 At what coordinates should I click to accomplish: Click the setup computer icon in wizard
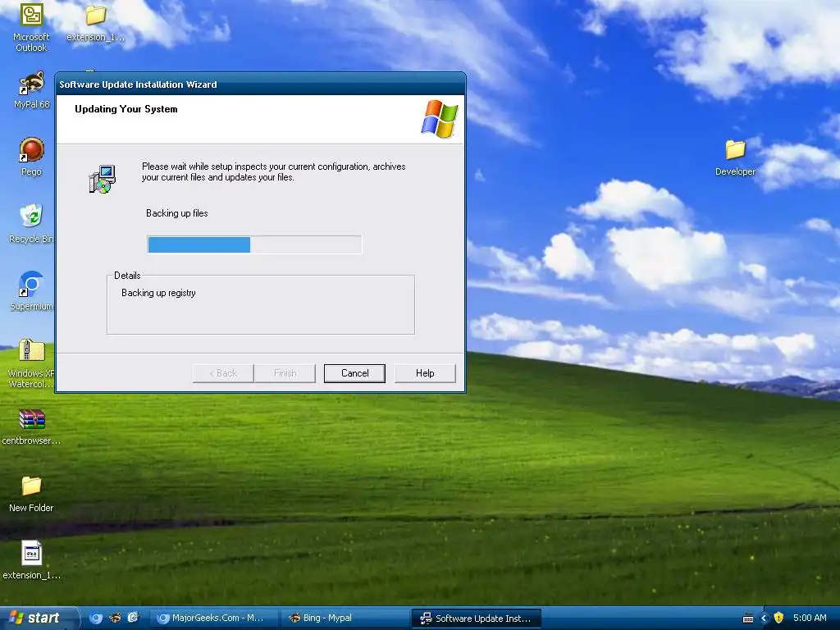(x=102, y=179)
